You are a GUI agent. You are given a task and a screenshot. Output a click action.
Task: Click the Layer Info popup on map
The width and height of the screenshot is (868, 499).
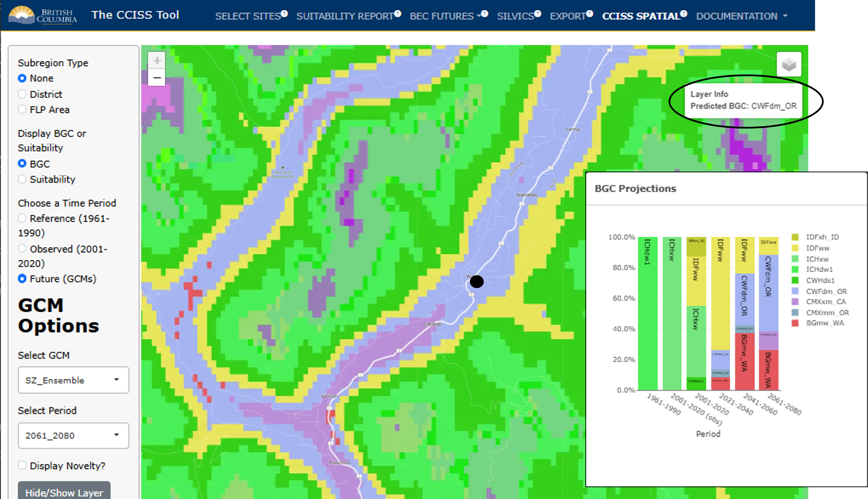pos(743,100)
